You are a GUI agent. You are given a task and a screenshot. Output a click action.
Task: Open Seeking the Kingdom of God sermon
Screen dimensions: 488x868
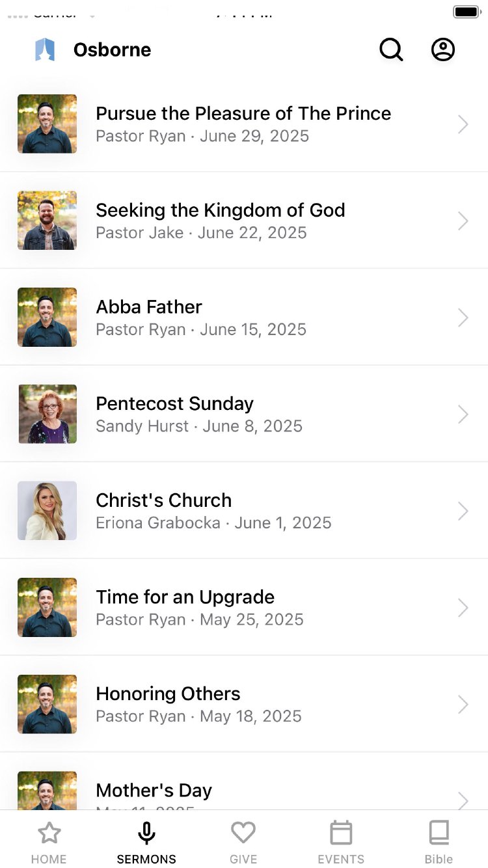tap(220, 210)
